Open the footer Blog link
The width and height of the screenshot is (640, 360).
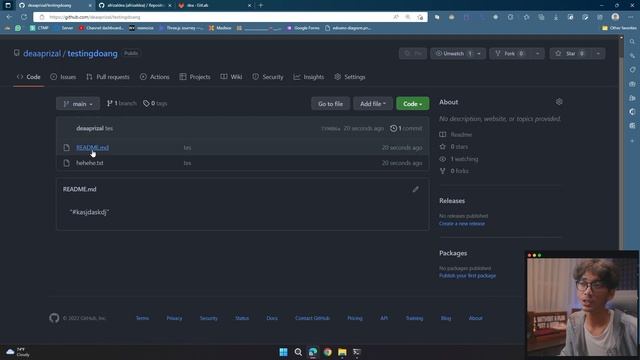click(x=446, y=318)
